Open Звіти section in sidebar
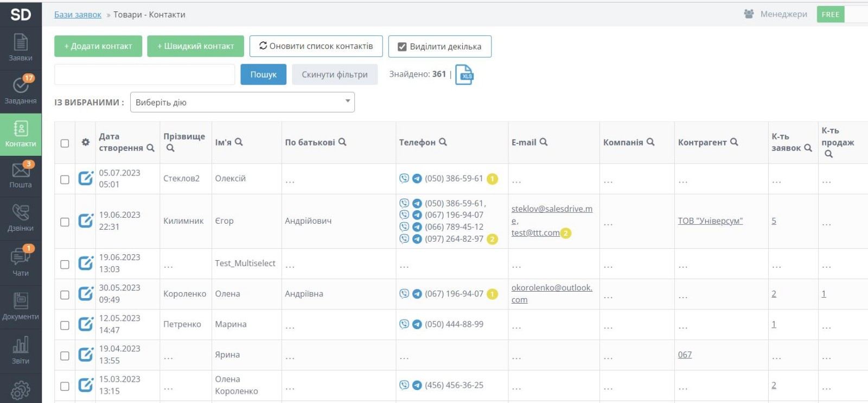 pyautogui.click(x=21, y=350)
